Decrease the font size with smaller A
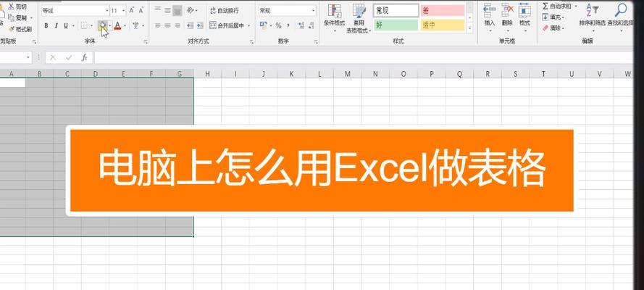 [x=141, y=11]
